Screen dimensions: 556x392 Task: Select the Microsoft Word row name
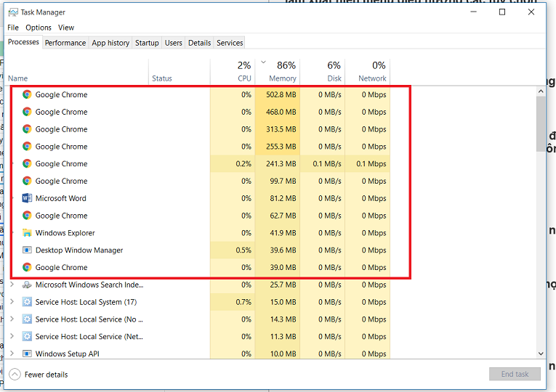click(60, 198)
